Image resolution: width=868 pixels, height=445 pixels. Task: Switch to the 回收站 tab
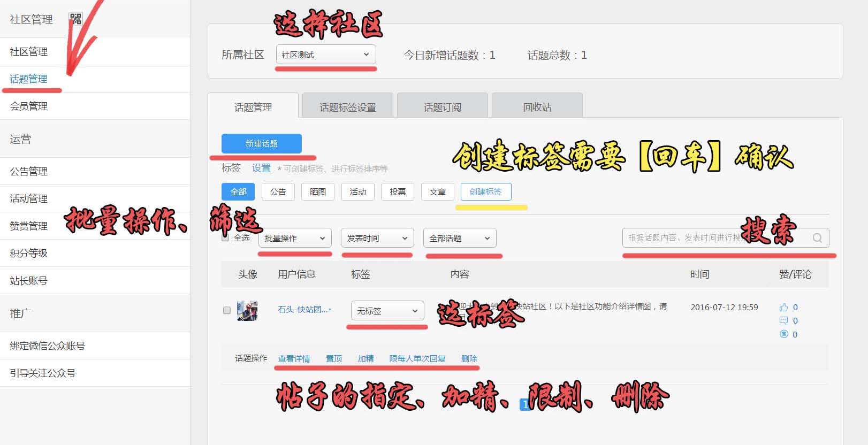pyautogui.click(x=537, y=107)
